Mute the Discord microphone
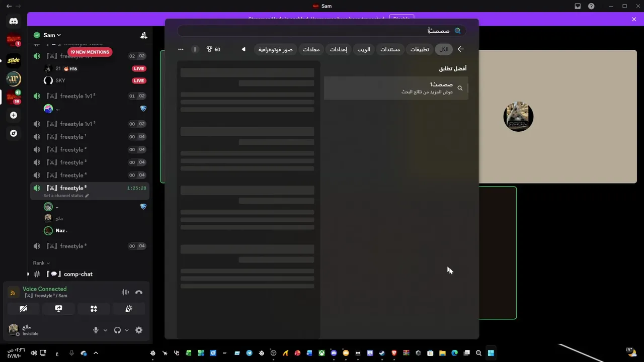This screenshot has width=644, height=362. (x=96, y=330)
